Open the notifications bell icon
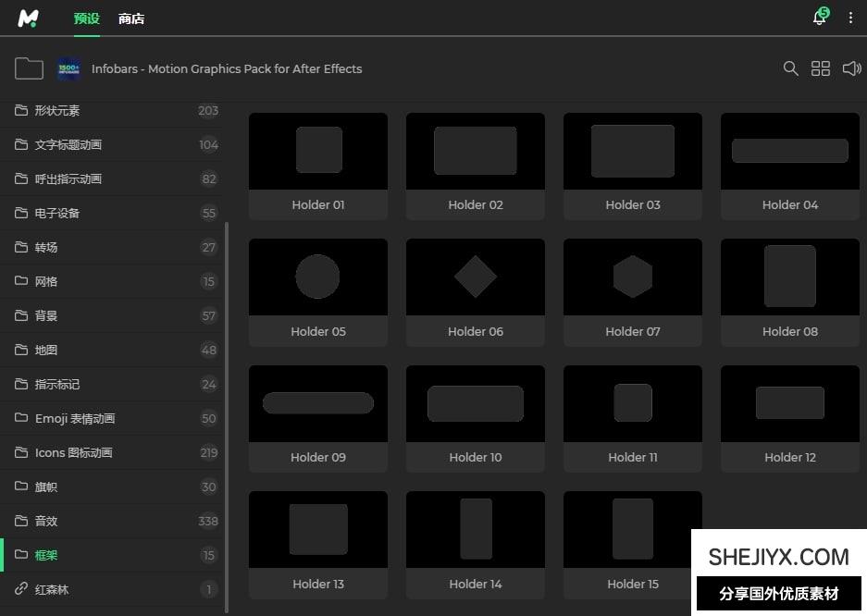 point(820,18)
